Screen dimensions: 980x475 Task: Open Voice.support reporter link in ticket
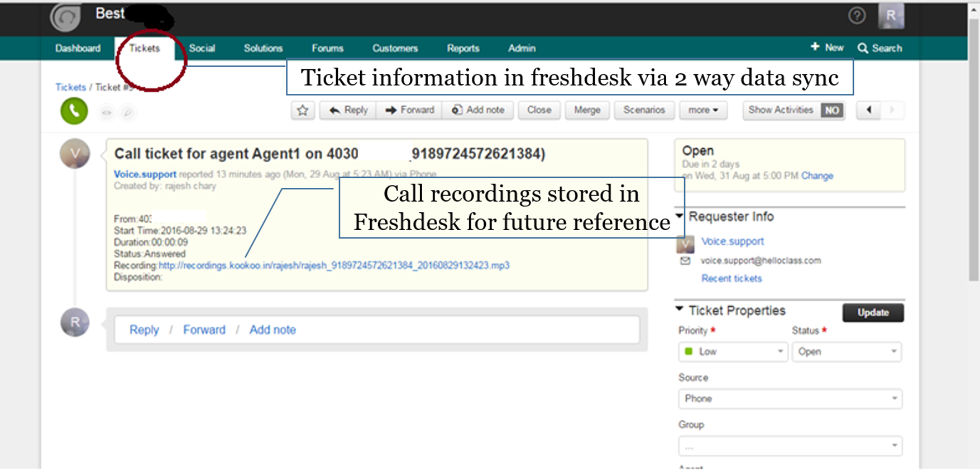pos(145,174)
